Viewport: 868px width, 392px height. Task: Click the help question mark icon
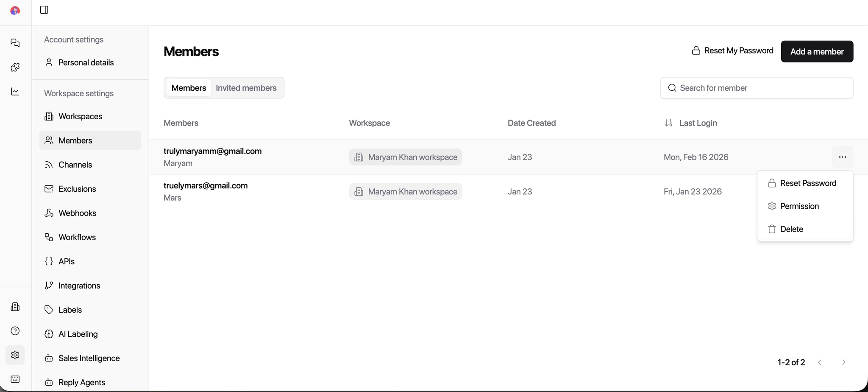tap(15, 331)
